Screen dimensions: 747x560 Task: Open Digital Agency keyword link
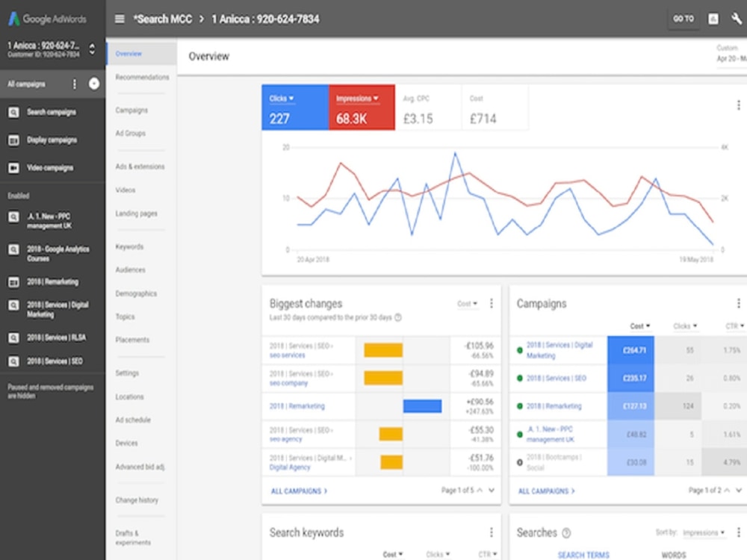tap(290, 467)
